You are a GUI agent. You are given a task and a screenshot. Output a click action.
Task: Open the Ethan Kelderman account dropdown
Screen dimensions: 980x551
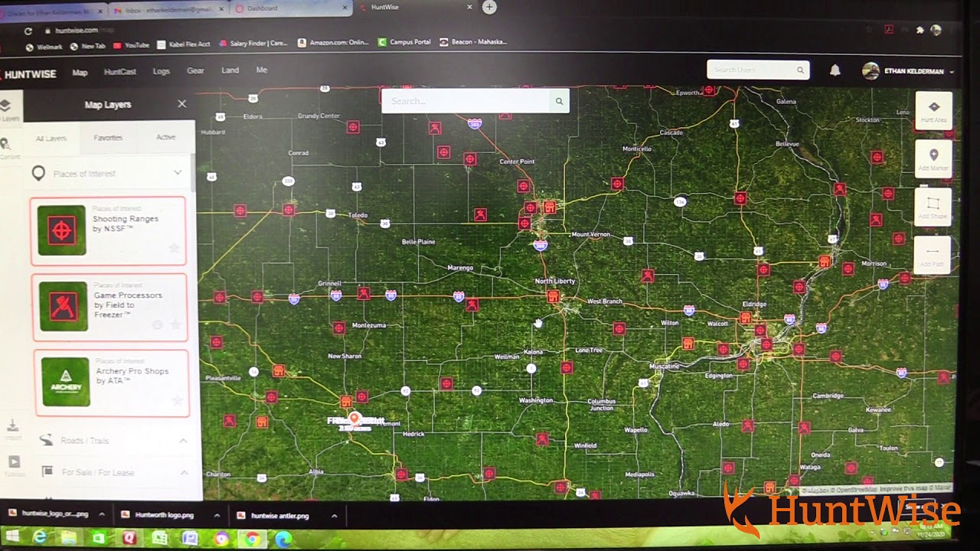[909, 71]
